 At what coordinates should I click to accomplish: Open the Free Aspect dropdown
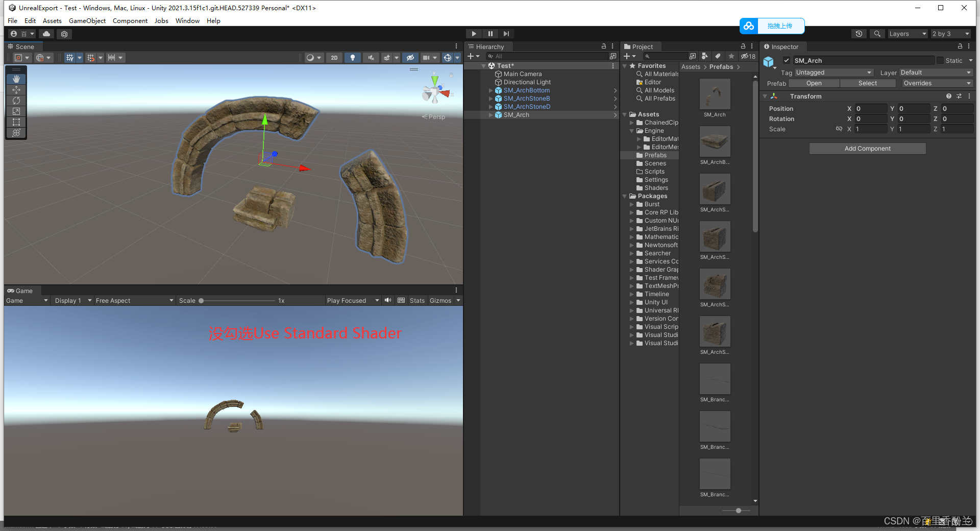point(135,300)
